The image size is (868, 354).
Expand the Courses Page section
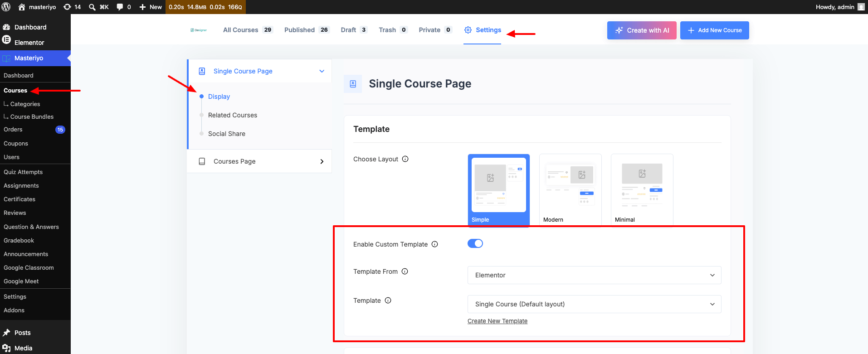point(259,161)
